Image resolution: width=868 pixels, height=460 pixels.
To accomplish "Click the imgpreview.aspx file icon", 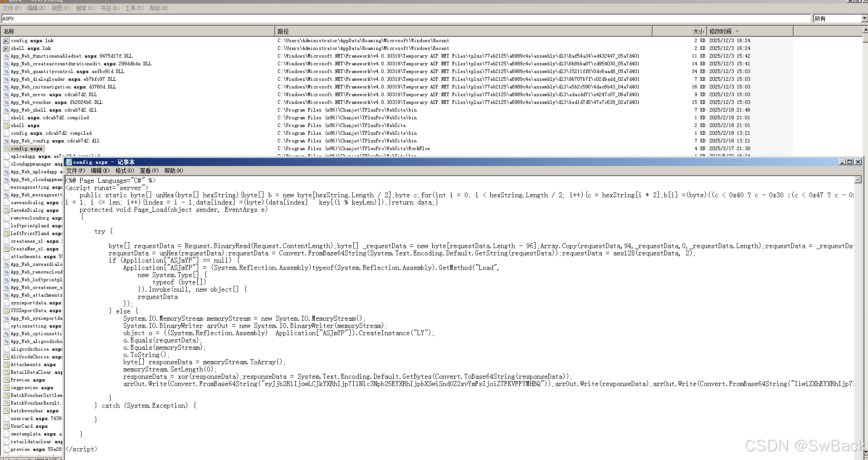I will (x=6, y=388).
